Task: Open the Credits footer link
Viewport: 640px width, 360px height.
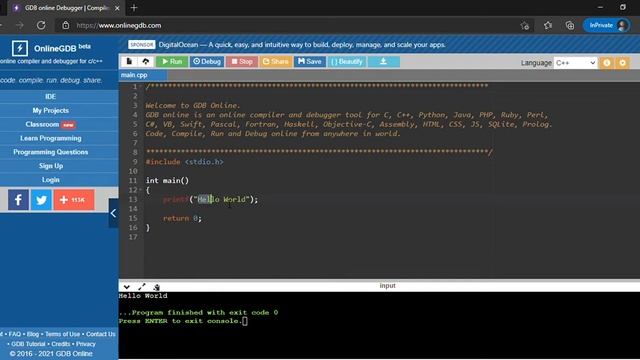Action: [x=61, y=344]
